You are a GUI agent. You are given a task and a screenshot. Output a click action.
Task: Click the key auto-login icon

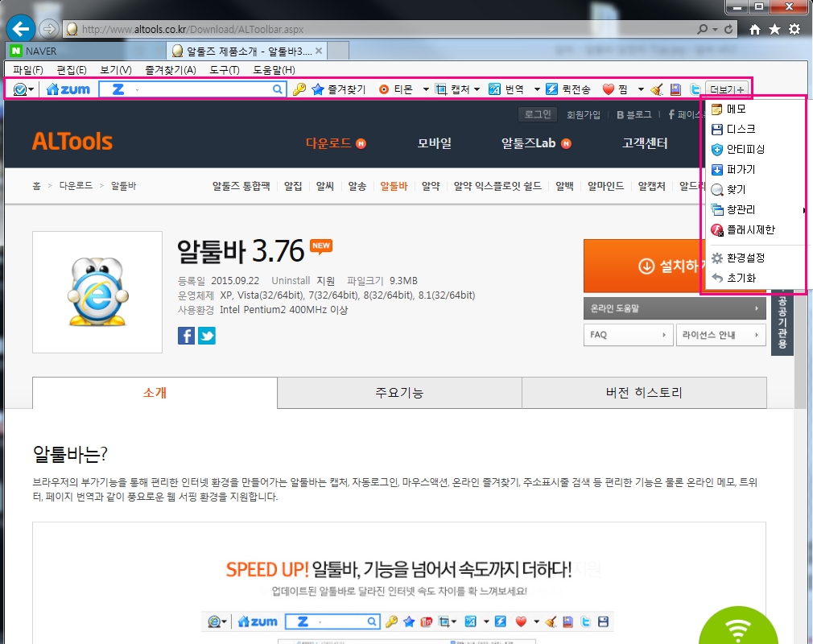[x=299, y=89]
